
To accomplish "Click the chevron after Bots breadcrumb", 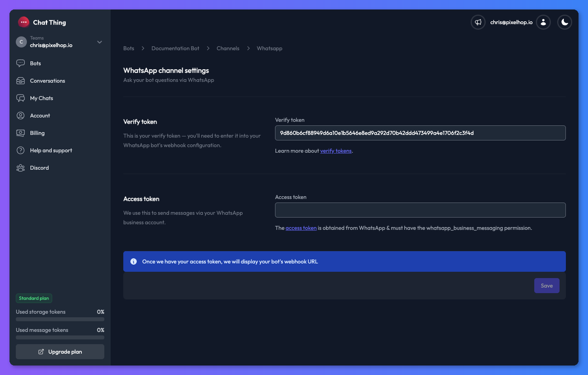I will 143,48.
